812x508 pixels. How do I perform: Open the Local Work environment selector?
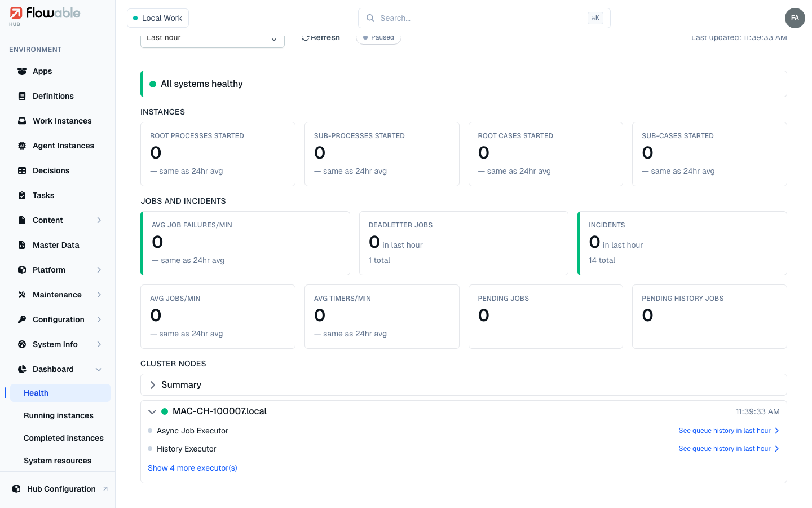pyautogui.click(x=158, y=18)
